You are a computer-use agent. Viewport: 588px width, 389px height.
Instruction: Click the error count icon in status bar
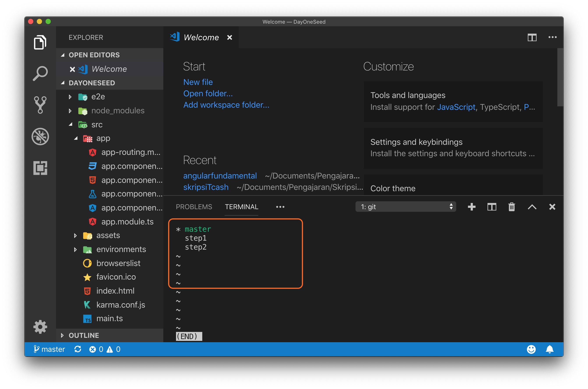coord(93,349)
